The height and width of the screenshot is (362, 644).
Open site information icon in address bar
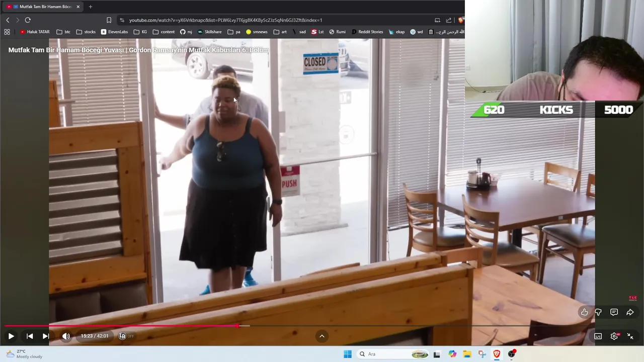(122, 20)
